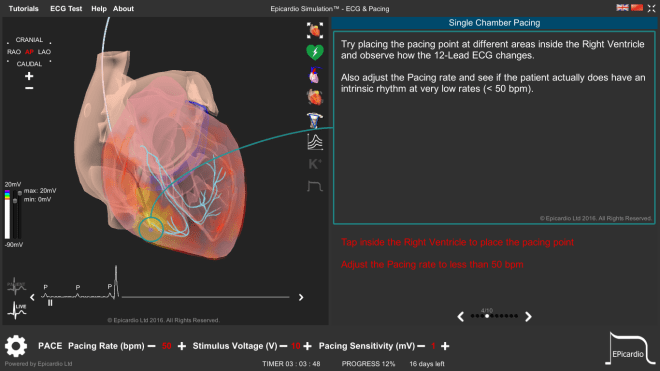Image resolution: width=660 pixels, height=371 pixels.
Task: Go to next ECG strip with right arrow
Action: [301, 297]
